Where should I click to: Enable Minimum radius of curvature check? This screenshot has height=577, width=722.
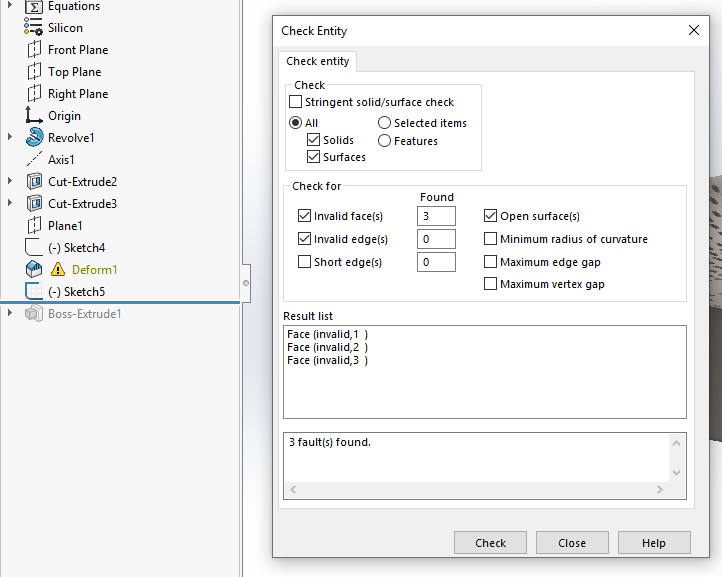(491, 239)
